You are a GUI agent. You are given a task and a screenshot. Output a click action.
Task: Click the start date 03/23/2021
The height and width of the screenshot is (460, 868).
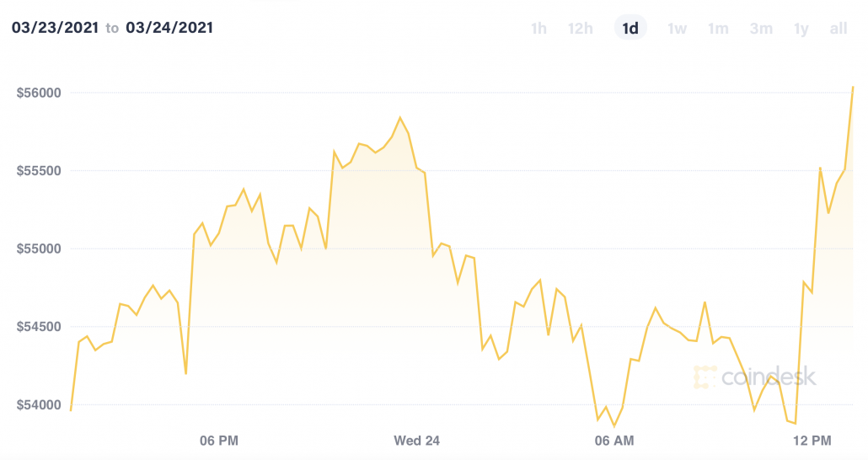pyautogui.click(x=54, y=28)
